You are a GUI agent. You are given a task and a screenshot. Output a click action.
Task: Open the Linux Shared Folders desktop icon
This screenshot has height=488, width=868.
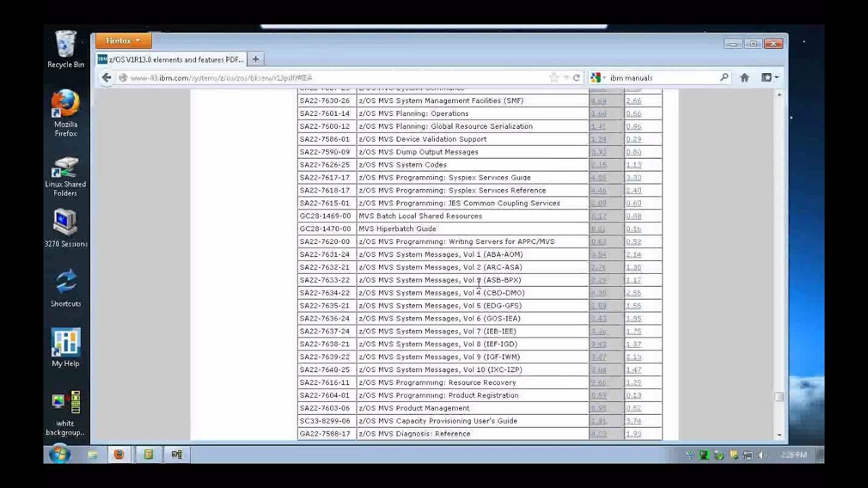[x=66, y=176]
